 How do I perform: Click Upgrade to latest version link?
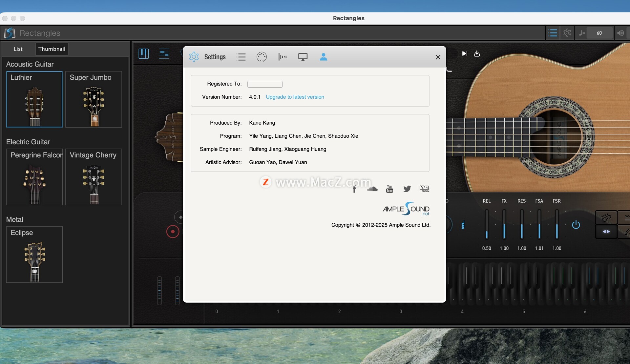coord(295,97)
